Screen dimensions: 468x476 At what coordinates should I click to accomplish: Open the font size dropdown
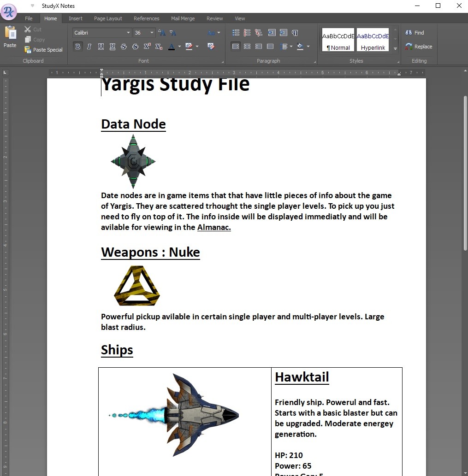point(151,33)
